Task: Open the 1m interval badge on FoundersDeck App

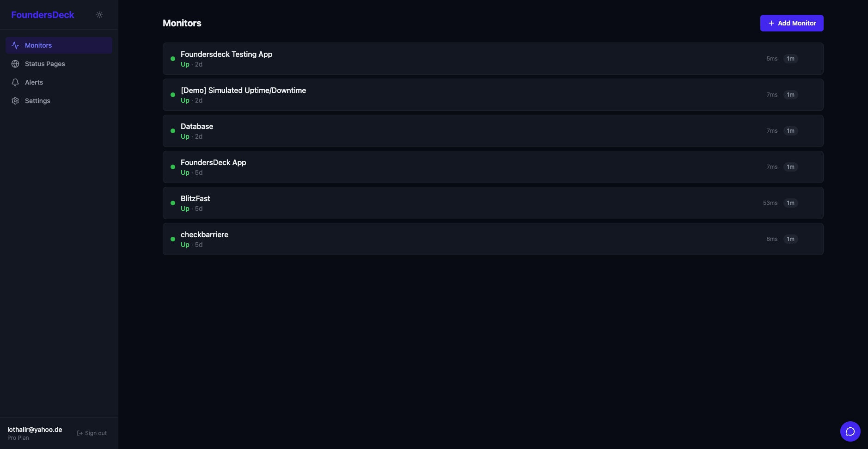Action: click(790, 167)
